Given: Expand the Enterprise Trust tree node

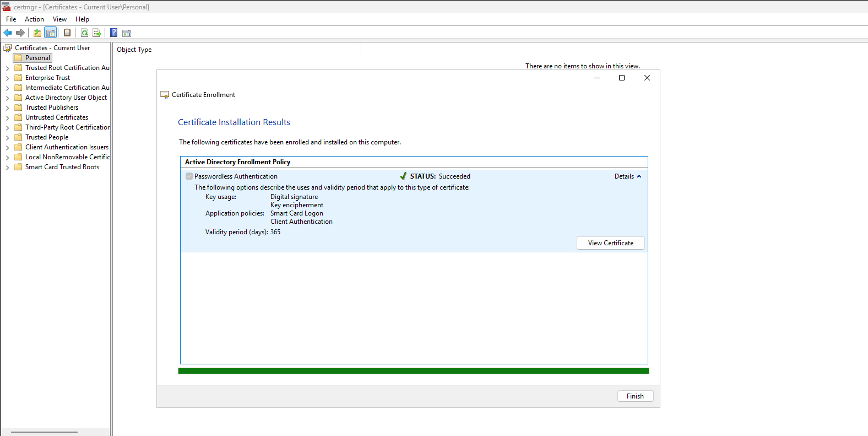Looking at the screenshot, I should (x=7, y=78).
